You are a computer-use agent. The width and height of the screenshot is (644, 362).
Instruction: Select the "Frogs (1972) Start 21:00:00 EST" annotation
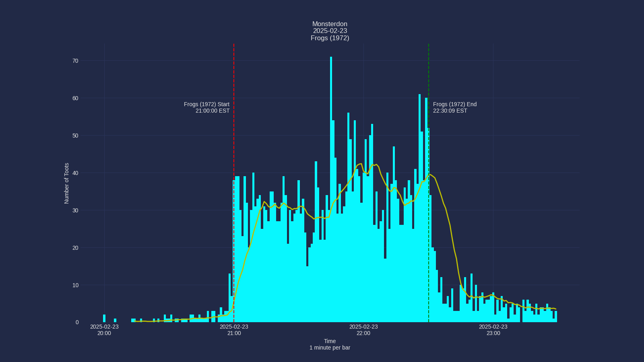point(206,107)
